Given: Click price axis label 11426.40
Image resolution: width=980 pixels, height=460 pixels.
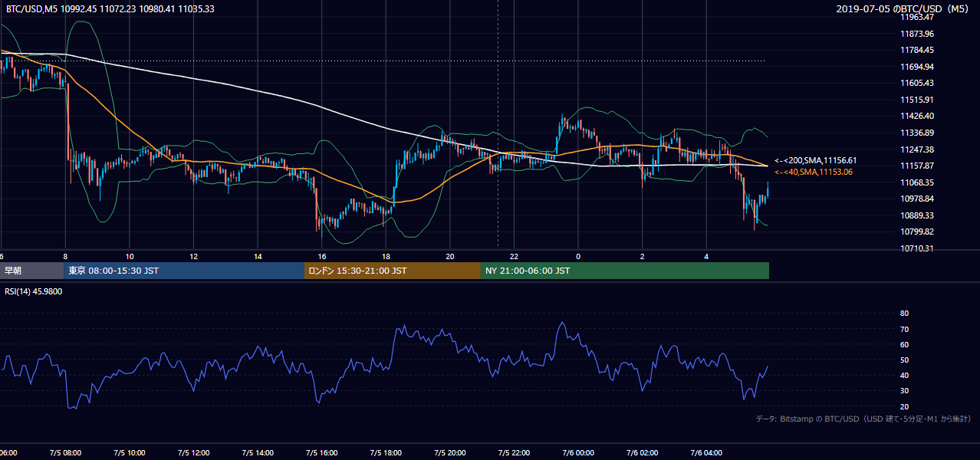Looking at the screenshot, I should (917, 116).
